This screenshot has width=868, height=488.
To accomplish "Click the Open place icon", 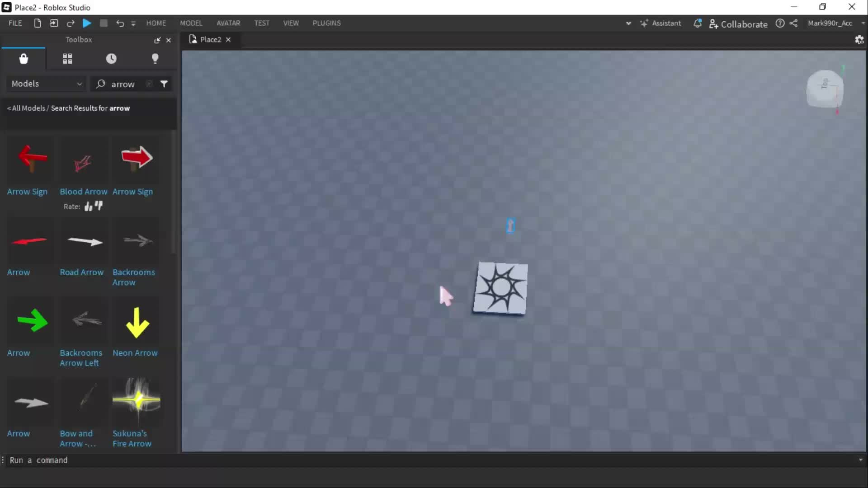I will tap(54, 23).
